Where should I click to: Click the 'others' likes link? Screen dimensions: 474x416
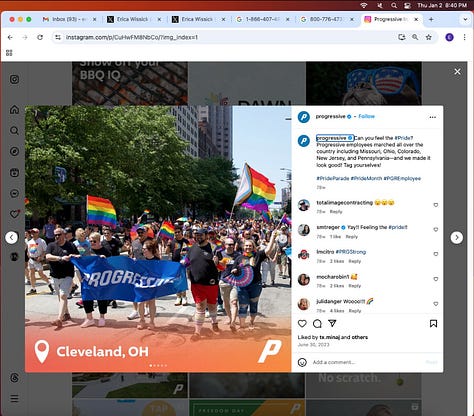pyautogui.click(x=360, y=337)
